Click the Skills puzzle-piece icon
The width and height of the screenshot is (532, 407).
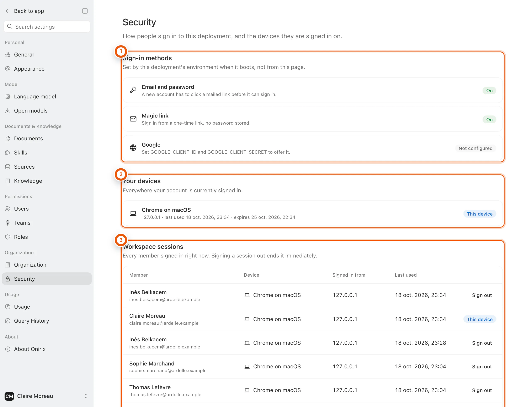(x=8, y=153)
